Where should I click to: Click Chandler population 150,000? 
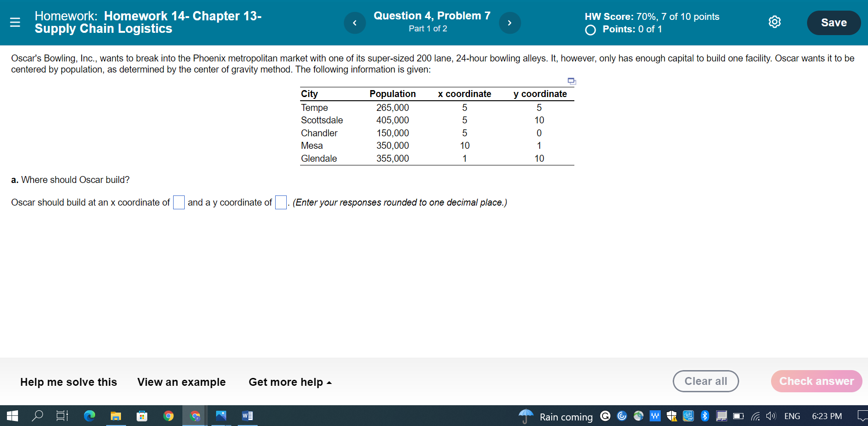(392, 133)
